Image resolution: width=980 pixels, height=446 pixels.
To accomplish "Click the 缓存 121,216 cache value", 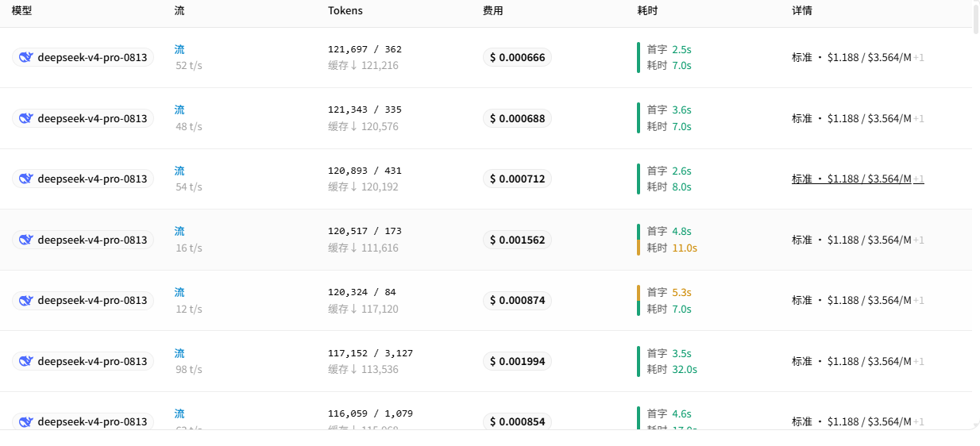I will coord(363,66).
